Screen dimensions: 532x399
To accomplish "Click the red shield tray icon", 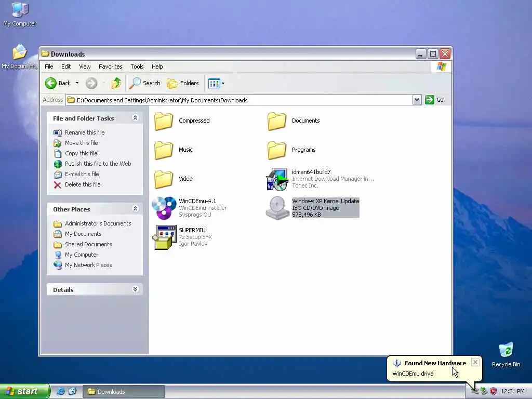I will 494,391.
